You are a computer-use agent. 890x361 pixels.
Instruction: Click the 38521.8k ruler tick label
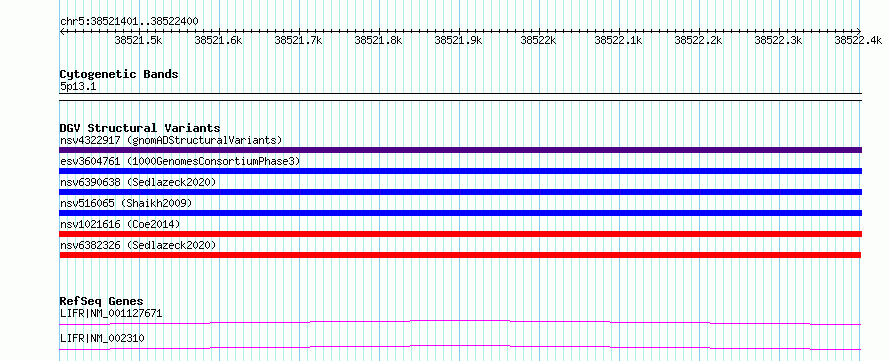click(378, 40)
